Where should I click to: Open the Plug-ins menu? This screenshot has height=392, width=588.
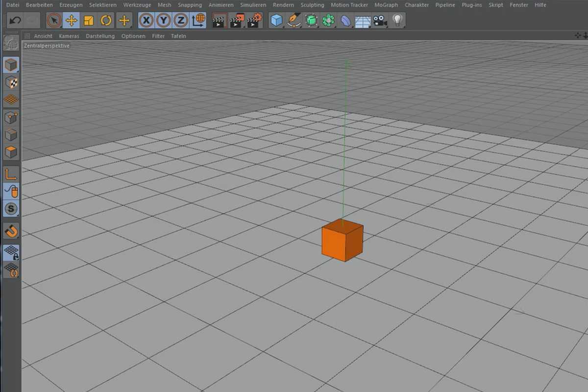pyautogui.click(x=472, y=5)
